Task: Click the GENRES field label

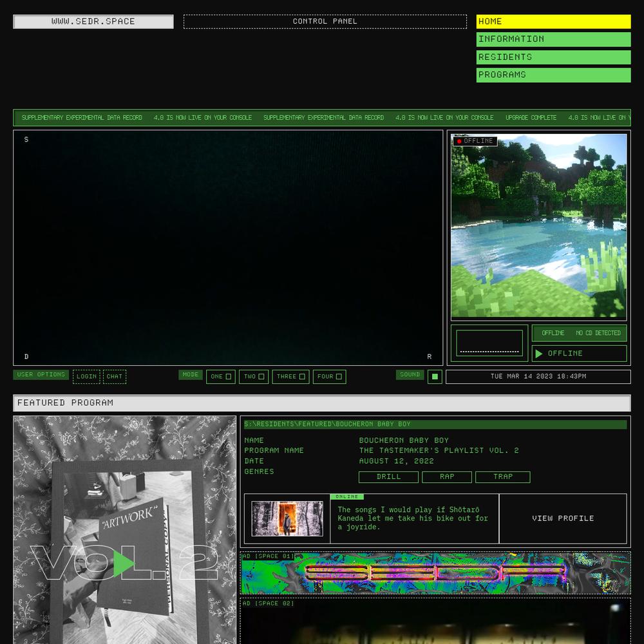Action: [259, 471]
